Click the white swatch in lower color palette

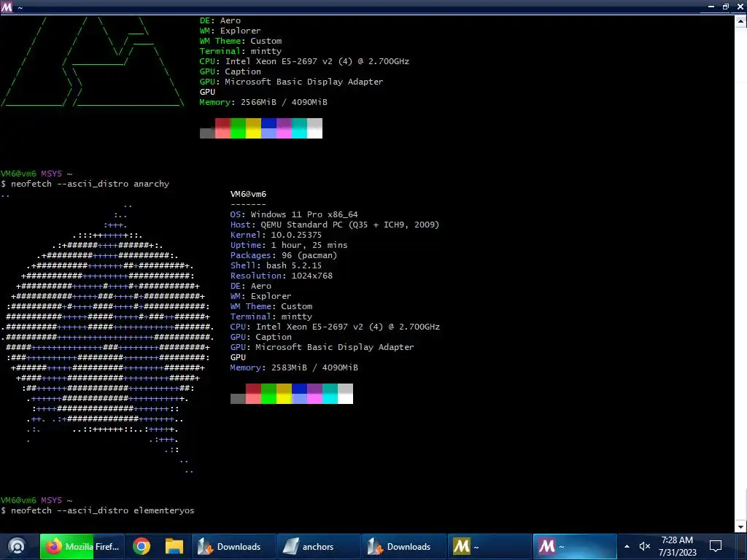pos(345,394)
